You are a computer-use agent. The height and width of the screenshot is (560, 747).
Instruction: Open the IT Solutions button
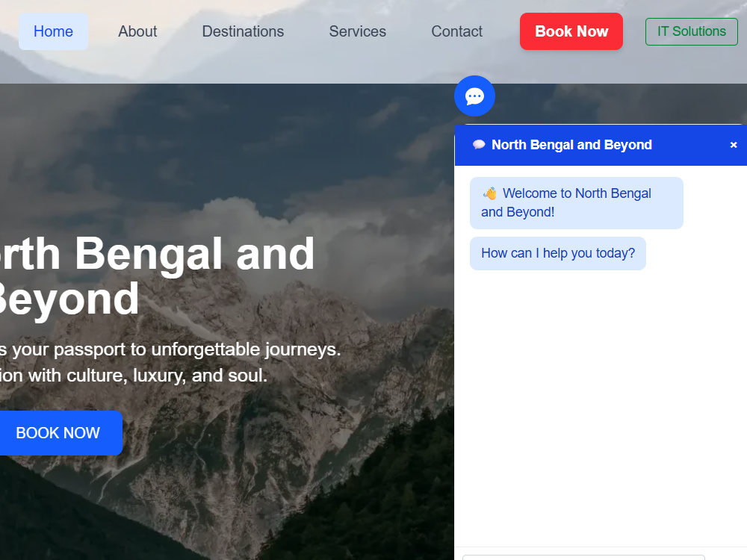[691, 31]
